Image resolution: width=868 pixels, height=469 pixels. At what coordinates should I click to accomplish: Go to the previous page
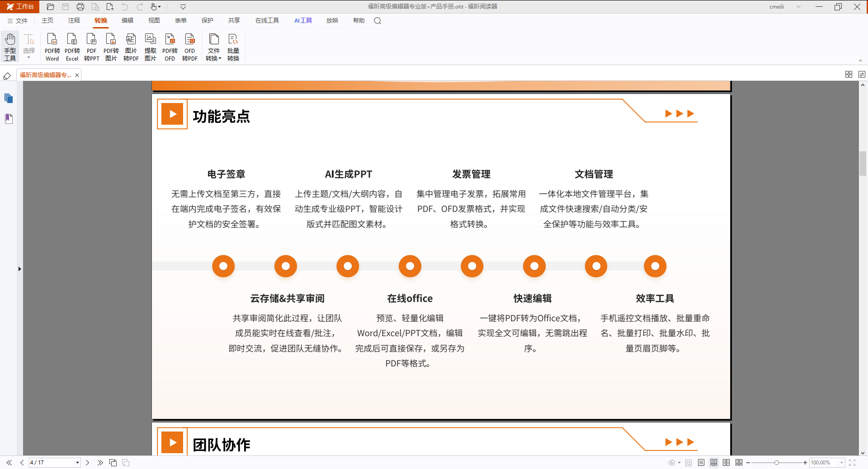[x=22, y=463]
